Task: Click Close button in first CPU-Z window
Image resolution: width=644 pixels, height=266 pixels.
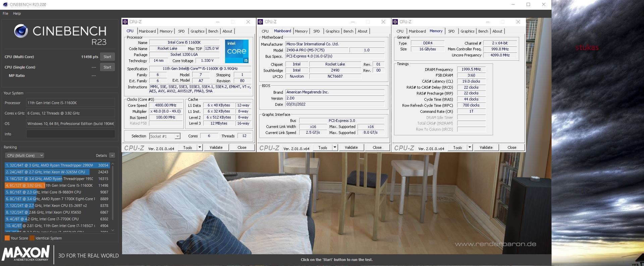Action: tap(242, 147)
